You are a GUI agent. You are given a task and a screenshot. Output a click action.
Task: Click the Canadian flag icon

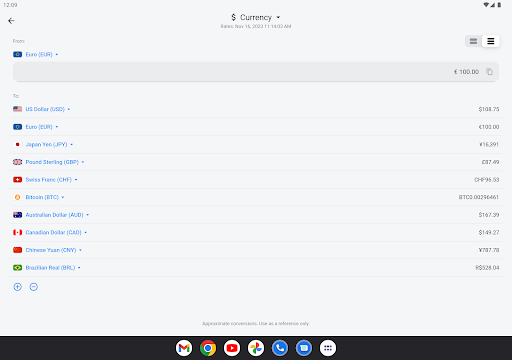click(18, 232)
